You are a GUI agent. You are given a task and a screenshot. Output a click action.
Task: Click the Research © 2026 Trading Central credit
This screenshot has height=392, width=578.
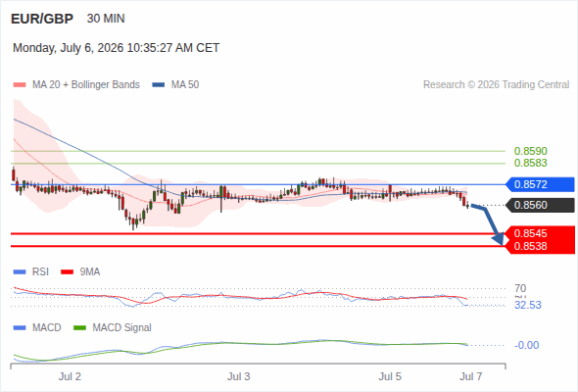point(496,85)
